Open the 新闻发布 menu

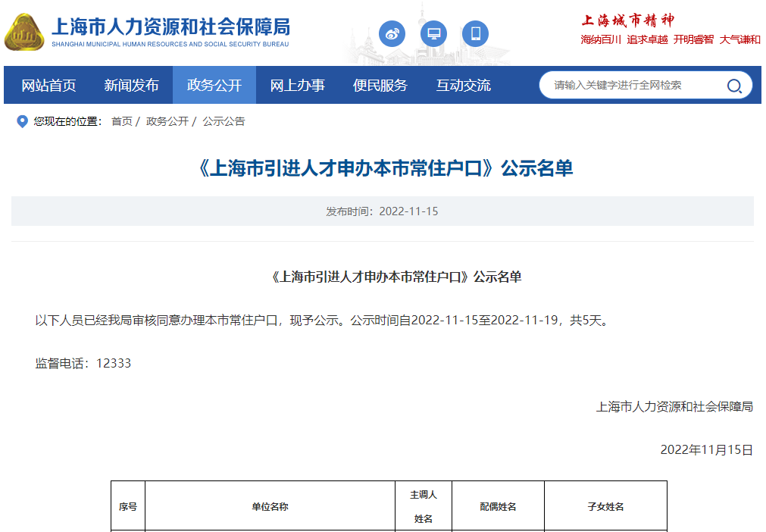point(131,85)
